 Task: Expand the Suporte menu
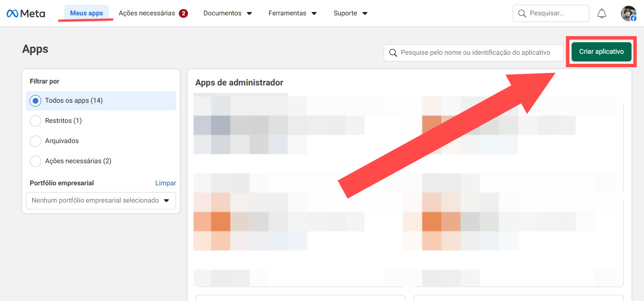(351, 13)
